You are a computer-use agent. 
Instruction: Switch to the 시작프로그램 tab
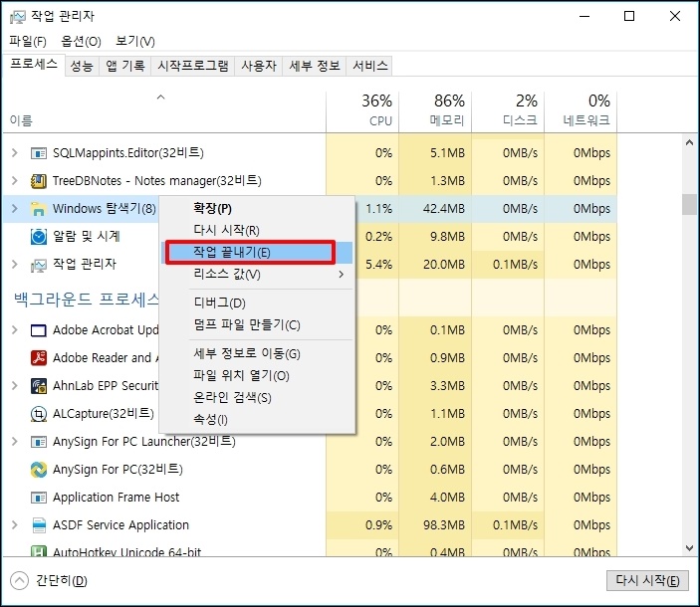[x=193, y=67]
